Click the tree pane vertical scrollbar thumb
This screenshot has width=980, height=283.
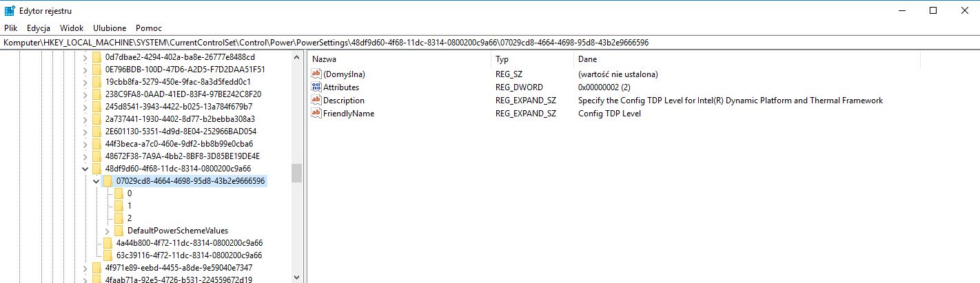tap(296, 173)
